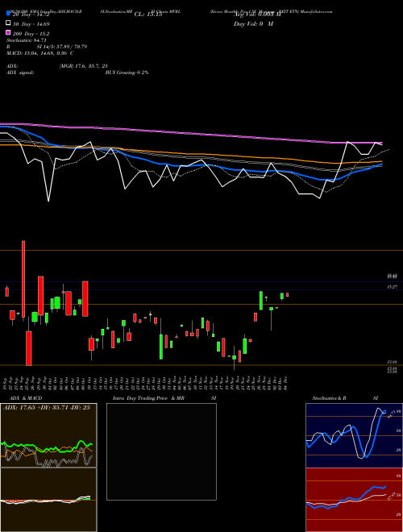This screenshot has height=532, width=403.
Task: Click the MACD values line
Action: pos(40,53)
